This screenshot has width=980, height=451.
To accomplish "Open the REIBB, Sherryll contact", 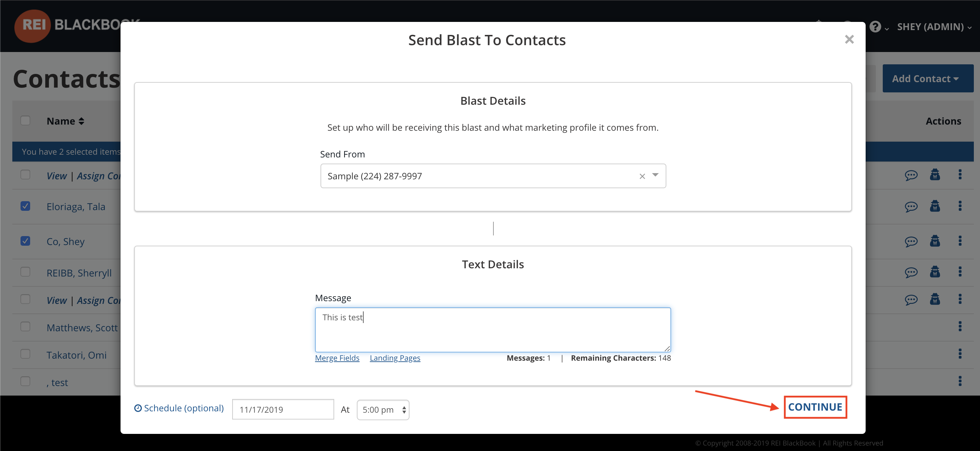I will (79, 273).
